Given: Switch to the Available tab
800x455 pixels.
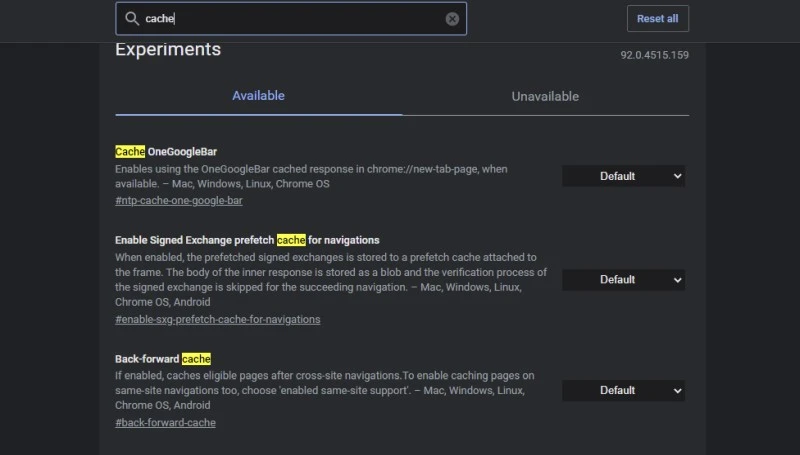Looking at the screenshot, I should [x=258, y=96].
